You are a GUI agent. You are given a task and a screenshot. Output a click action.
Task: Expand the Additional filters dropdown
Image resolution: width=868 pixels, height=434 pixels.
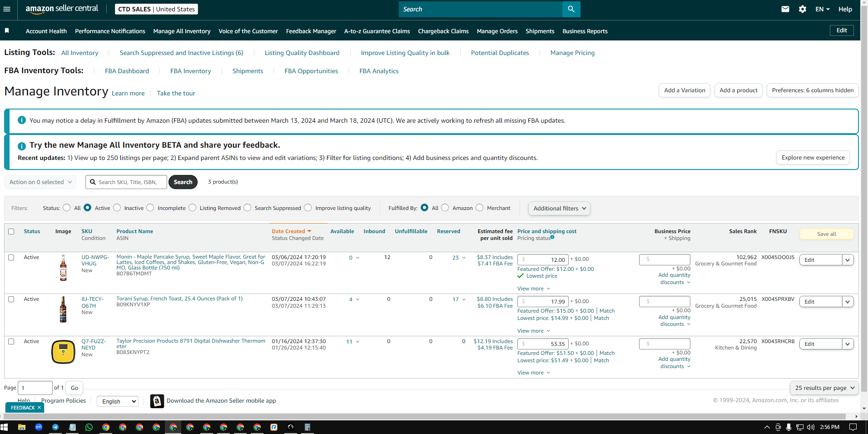click(x=559, y=208)
